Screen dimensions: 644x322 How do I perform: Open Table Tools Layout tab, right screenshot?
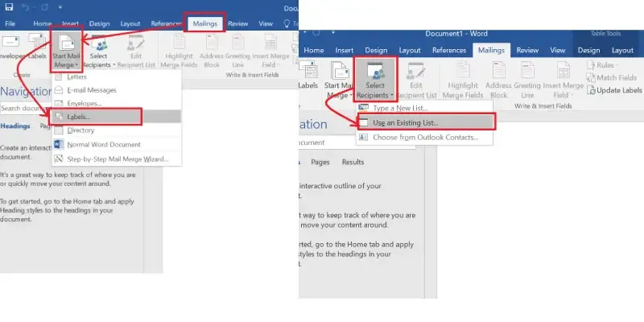tap(622, 50)
